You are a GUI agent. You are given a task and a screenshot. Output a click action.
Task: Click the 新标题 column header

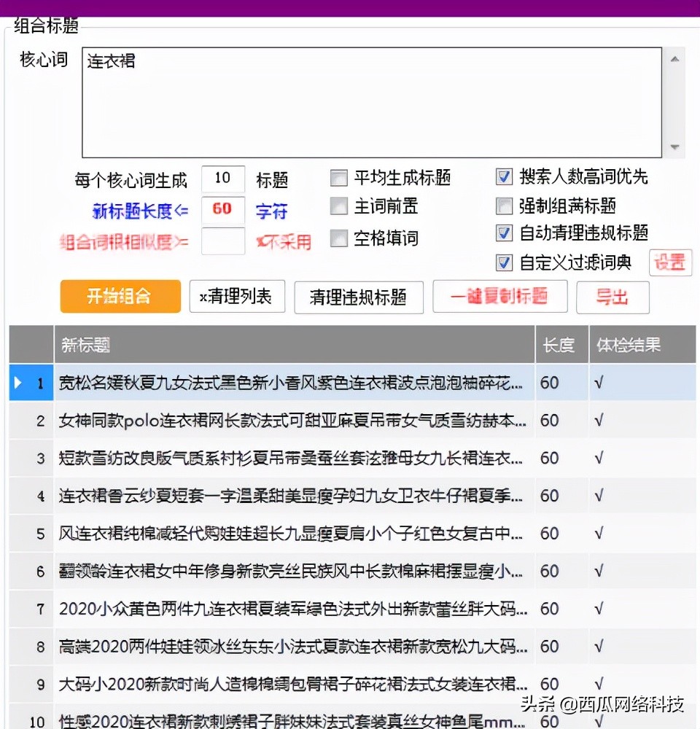click(x=295, y=345)
